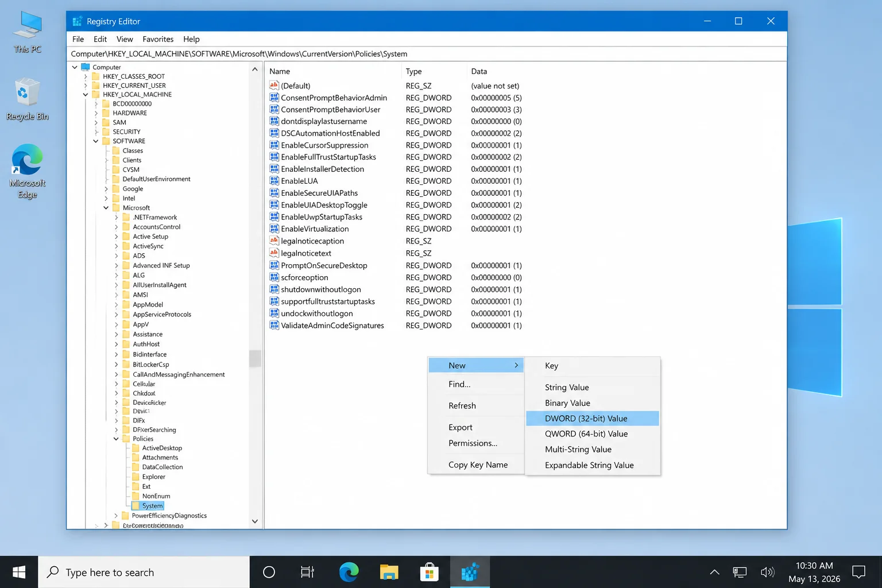The width and height of the screenshot is (882, 588).
Task: Collapse the Microsoft key
Action: [106, 208]
